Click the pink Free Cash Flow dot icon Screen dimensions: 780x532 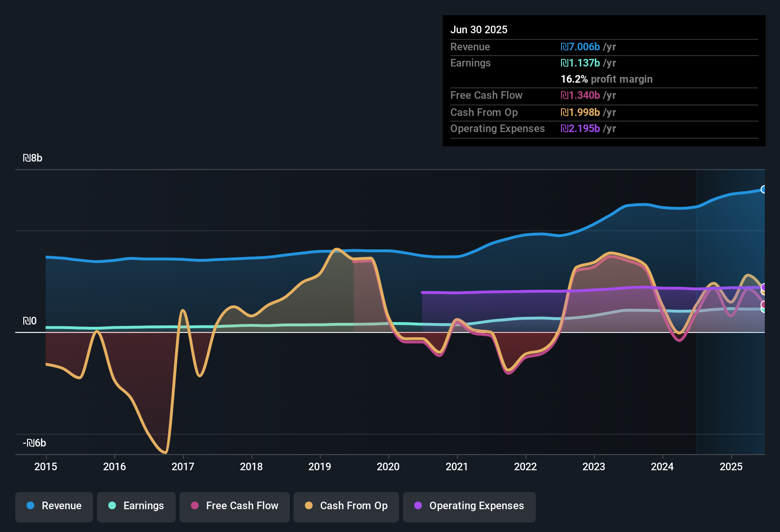click(194, 506)
